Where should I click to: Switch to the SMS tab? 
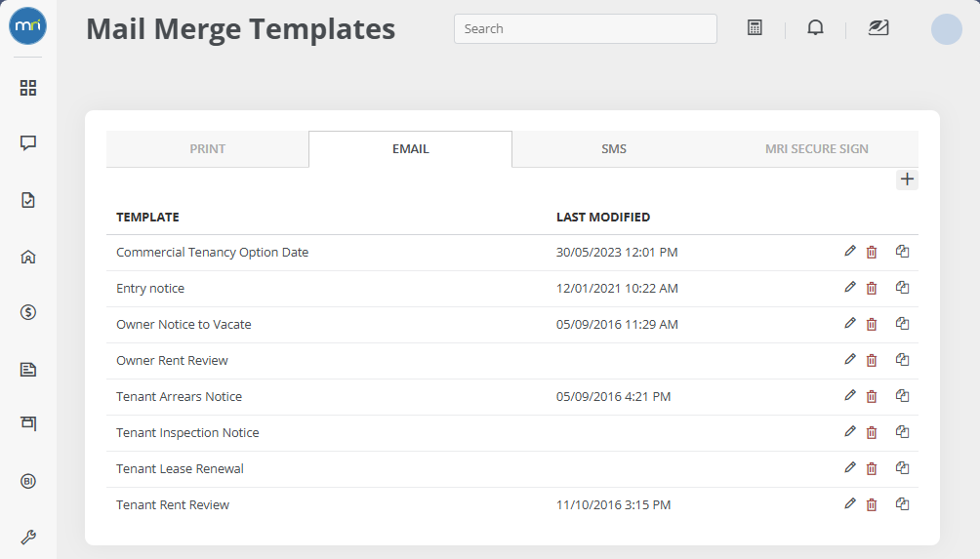coord(614,149)
